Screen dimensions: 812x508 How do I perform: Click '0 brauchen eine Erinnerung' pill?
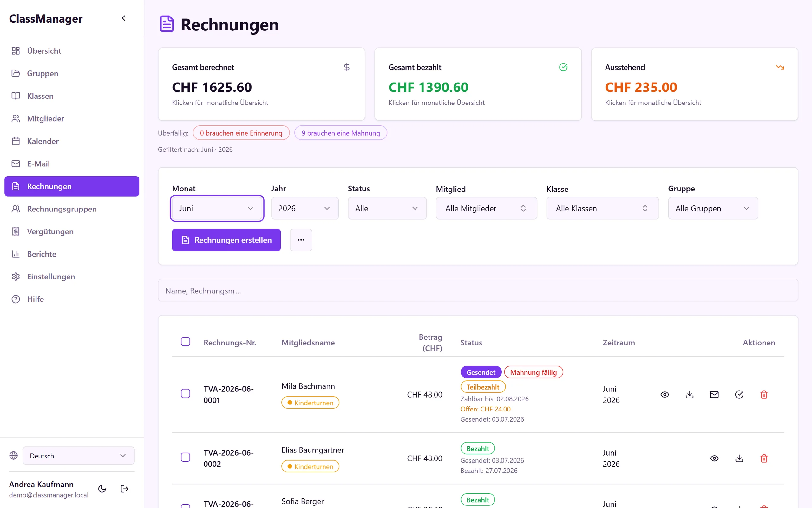241,133
